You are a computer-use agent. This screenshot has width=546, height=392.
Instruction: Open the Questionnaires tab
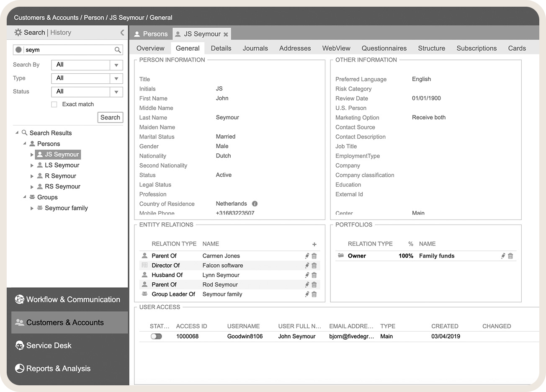(x=384, y=48)
